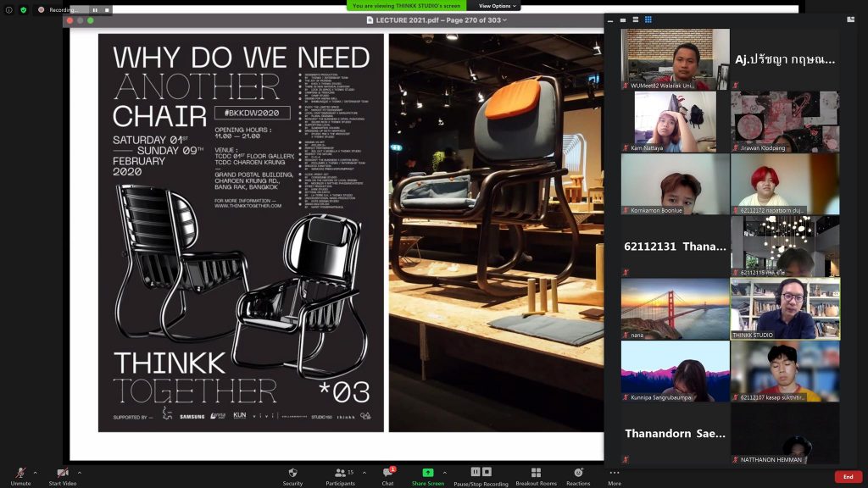This screenshot has width=868, height=488.
Task: Expand video options arrow beside Start Video
Action: (x=80, y=473)
